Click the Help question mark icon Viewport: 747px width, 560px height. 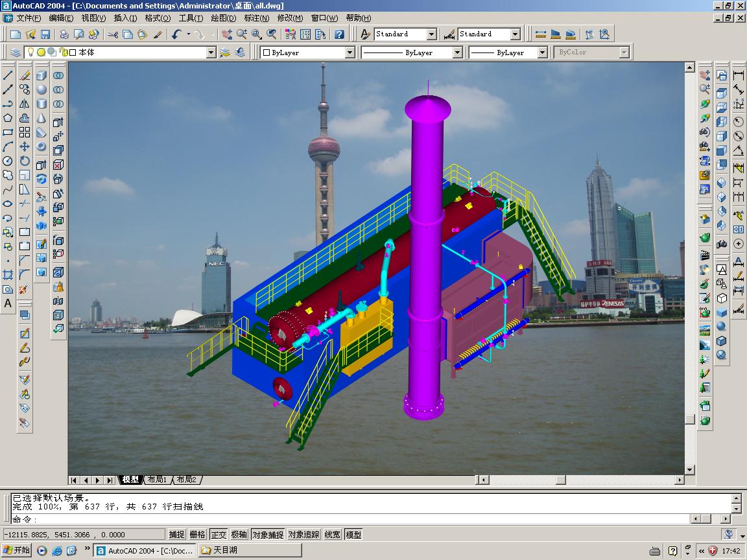coord(338,34)
